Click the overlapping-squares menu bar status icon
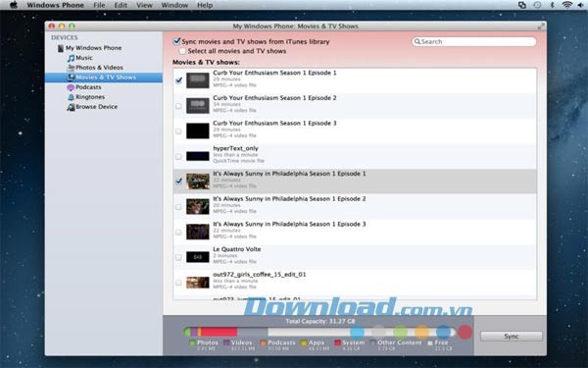This screenshot has width=588, height=368. tap(522, 5)
